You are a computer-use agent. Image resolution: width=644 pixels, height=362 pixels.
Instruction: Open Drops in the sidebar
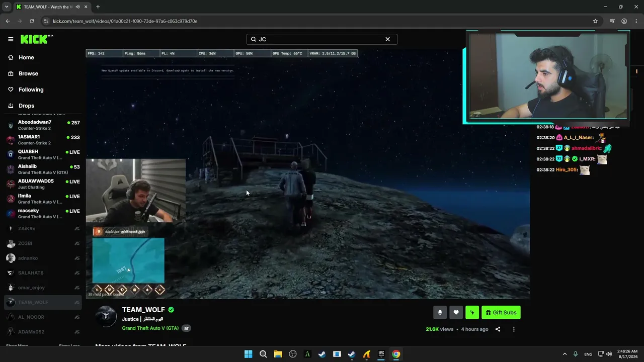click(x=27, y=106)
